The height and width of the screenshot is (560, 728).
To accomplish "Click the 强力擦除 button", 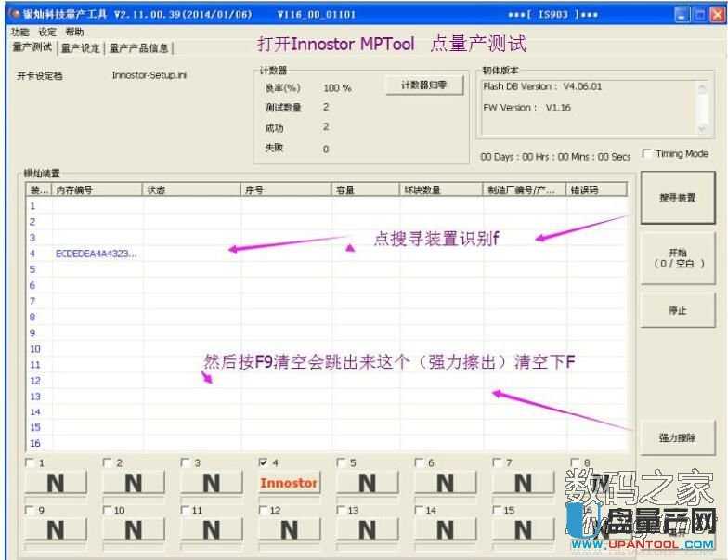I will (x=678, y=437).
